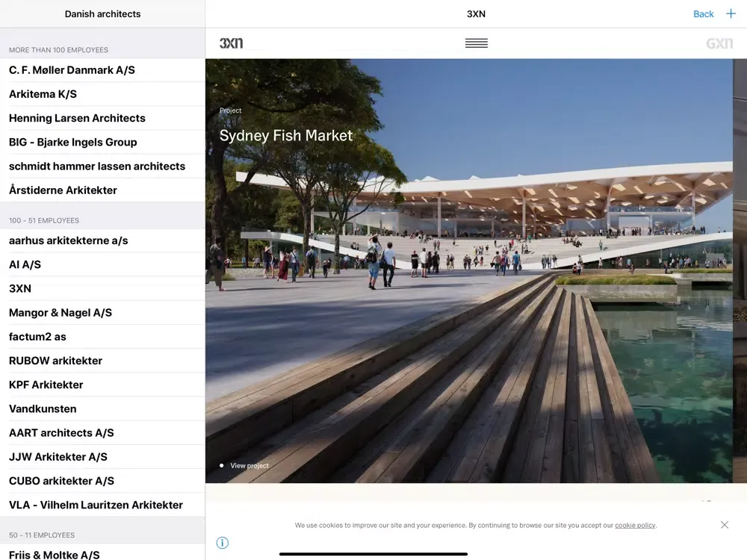Click the Sydney Fish Market hero image
This screenshot has height=560, width=747.
coord(469,271)
